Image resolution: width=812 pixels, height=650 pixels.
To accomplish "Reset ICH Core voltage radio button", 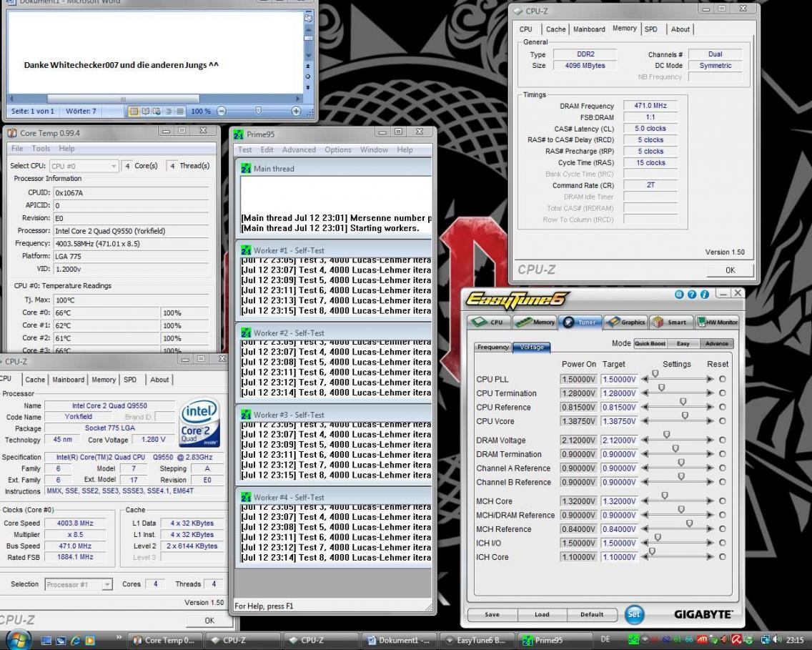I will click(x=723, y=557).
